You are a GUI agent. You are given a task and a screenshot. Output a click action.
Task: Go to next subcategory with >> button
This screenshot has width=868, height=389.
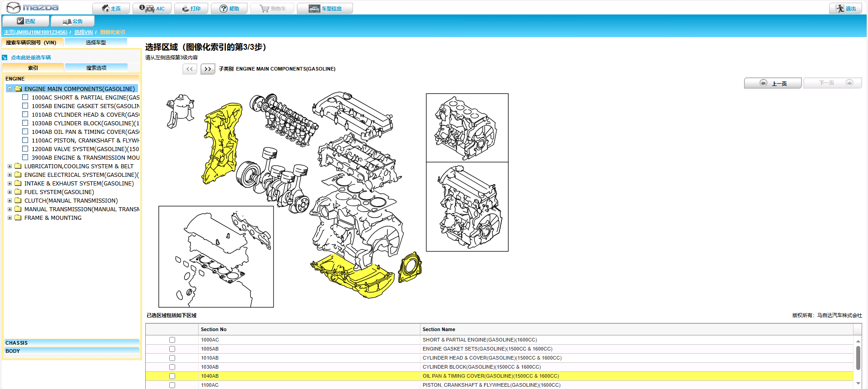pyautogui.click(x=208, y=69)
